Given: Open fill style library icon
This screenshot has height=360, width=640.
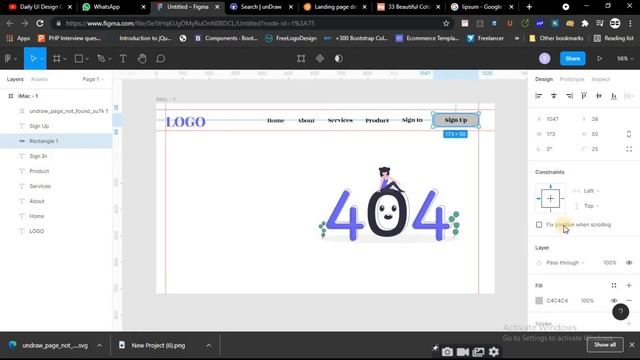Looking at the screenshot, I should pyautogui.click(x=614, y=285).
